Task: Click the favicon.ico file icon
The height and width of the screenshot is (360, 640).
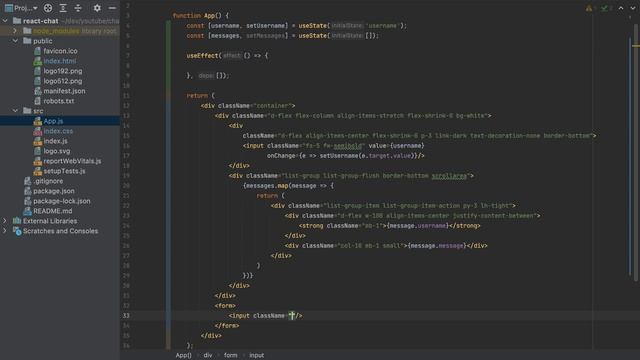Action: (38, 51)
